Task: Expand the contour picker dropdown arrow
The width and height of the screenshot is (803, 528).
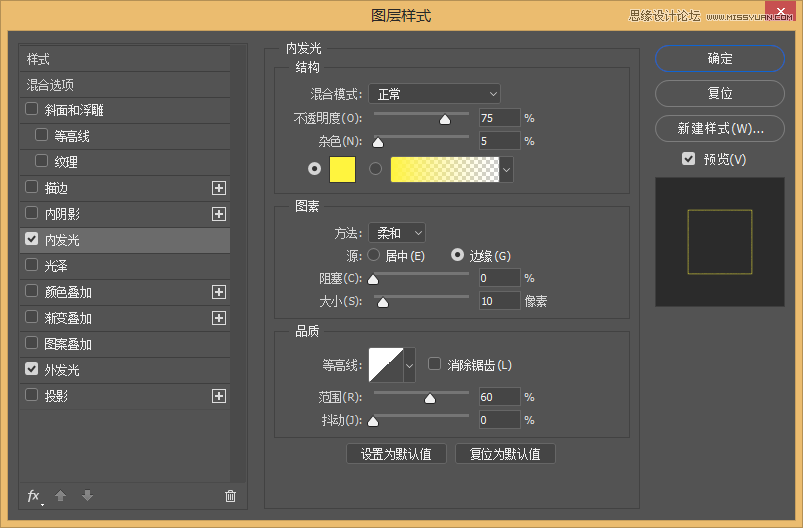Action: pyautogui.click(x=409, y=365)
